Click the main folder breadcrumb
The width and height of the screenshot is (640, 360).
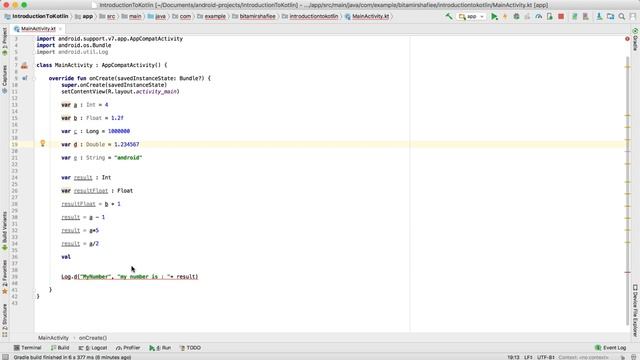pyautogui.click(x=131, y=16)
